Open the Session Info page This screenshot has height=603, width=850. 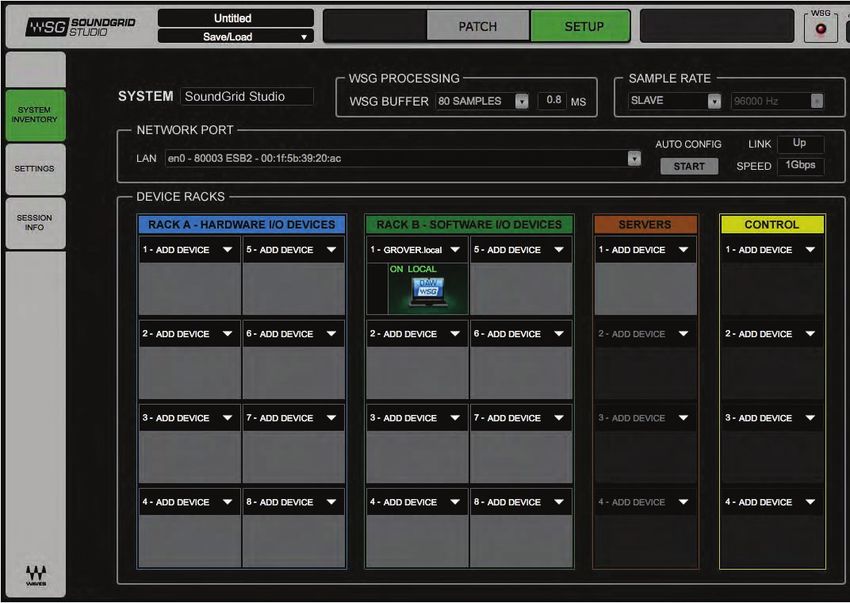pyautogui.click(x=35, y=222)
